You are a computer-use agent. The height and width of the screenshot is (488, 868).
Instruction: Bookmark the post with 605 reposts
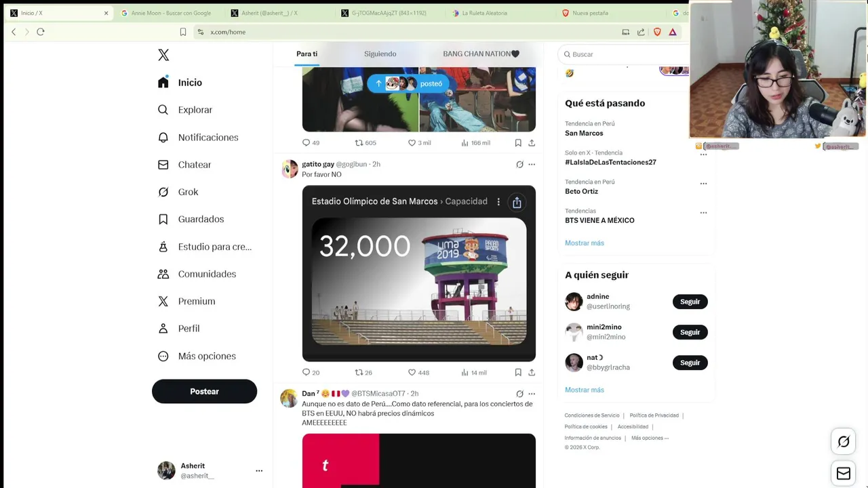click(x=518, y=142)
